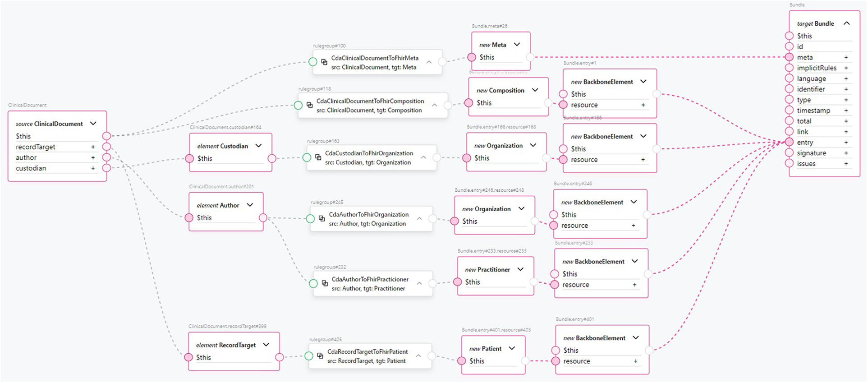Viewport: 868px width, 383px height.
Task: Collapse the source ClinicalDocument node
Action: point(93,124)
